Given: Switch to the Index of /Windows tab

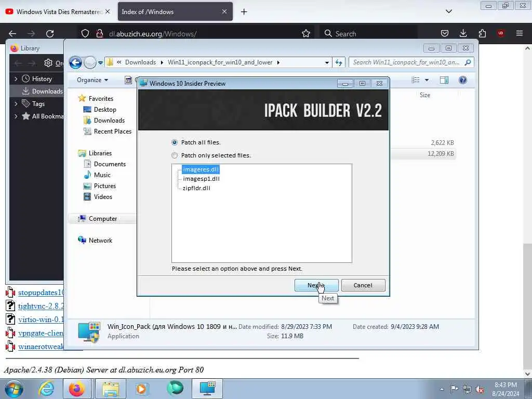Looking at the screenshot, I should (x=175, y=11).
